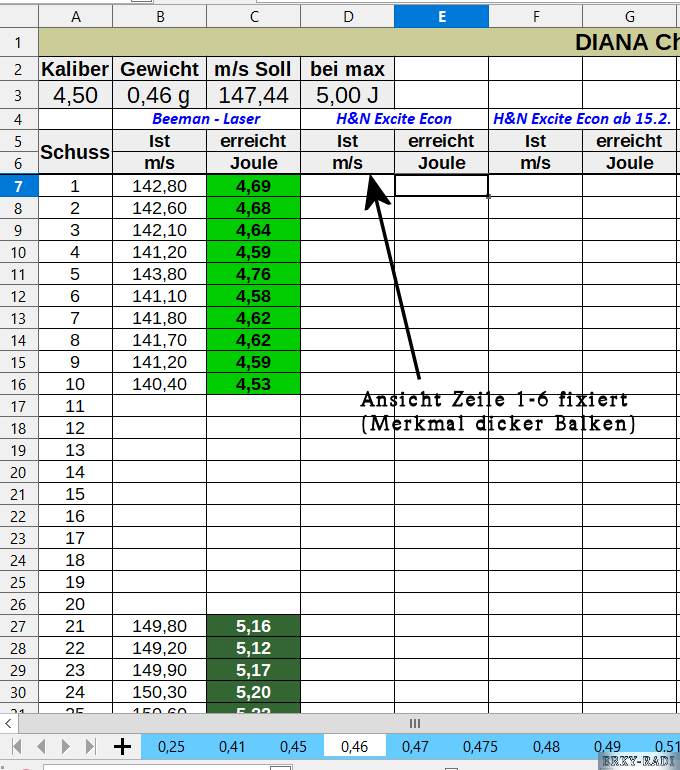Select column A header
Viewport: 680px width, 770px height.
click(76, 17)
